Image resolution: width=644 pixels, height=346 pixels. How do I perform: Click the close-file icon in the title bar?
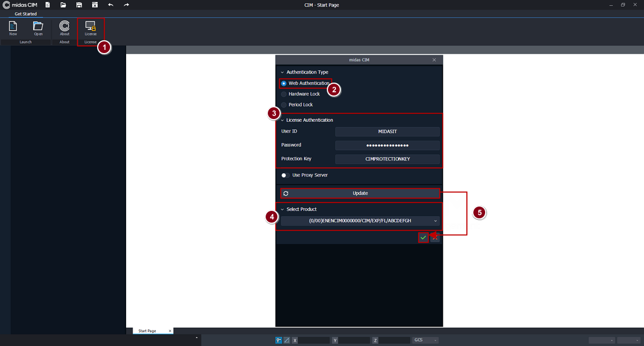click(x=95, y=5)
